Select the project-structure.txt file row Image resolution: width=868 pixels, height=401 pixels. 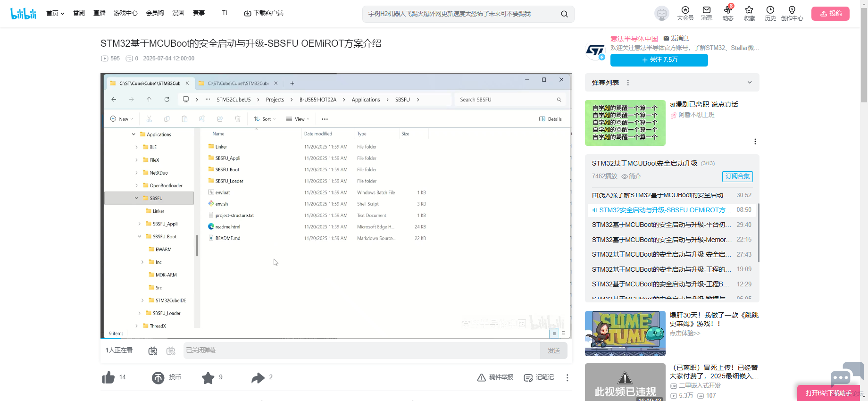tap(317, 216)
